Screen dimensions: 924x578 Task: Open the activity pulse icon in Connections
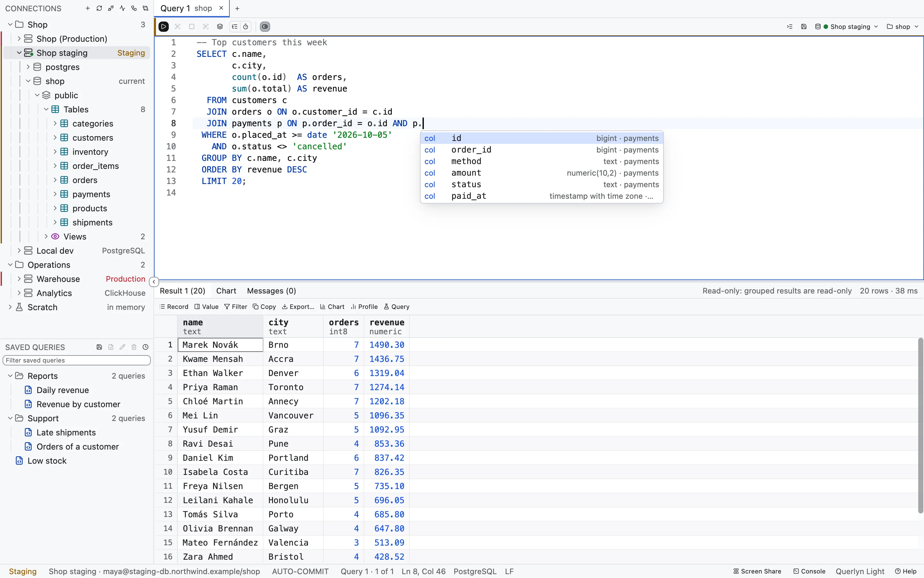[122, 8]
